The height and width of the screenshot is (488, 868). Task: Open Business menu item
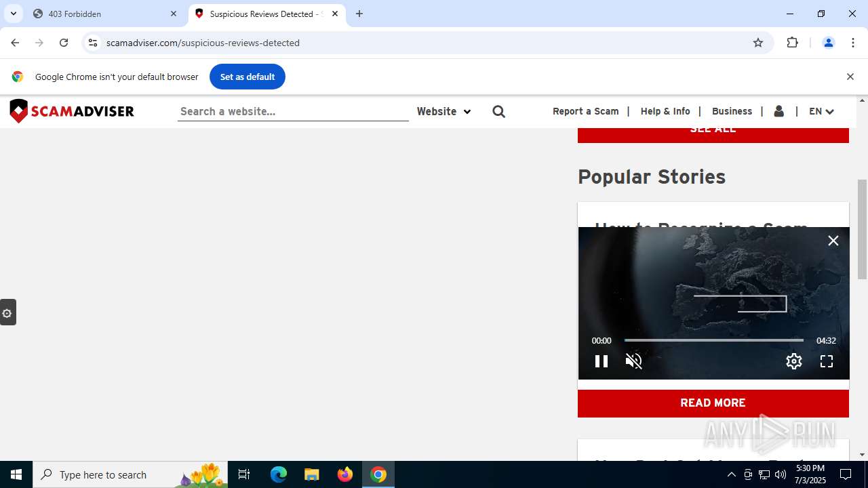click(732, 111)
